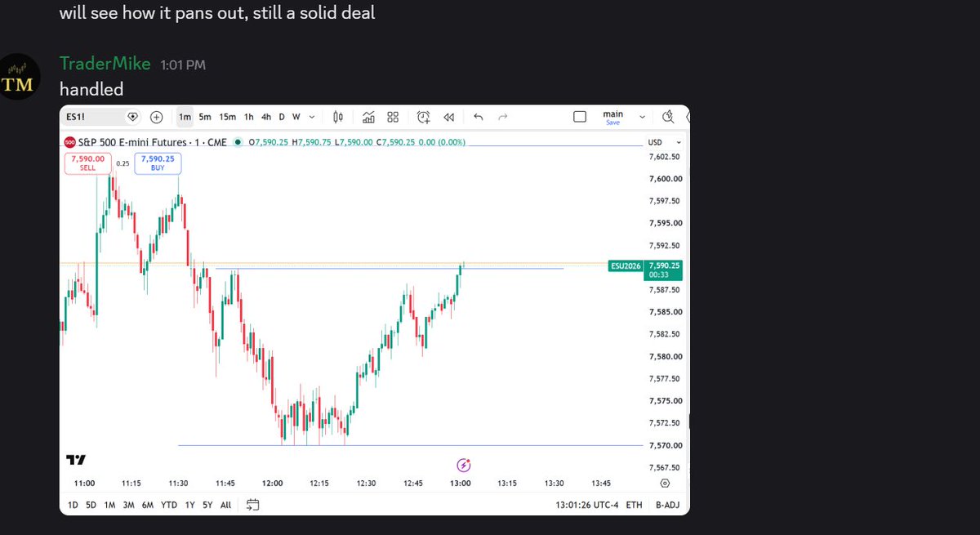Click the green market status dot
The image size is (980, 535).
click(238, 142)
